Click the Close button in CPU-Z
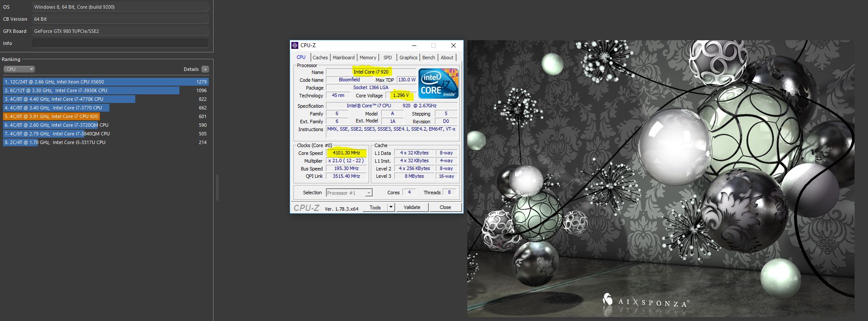Image resolution: width=868 pixels, height=321 pixels. 445,207
